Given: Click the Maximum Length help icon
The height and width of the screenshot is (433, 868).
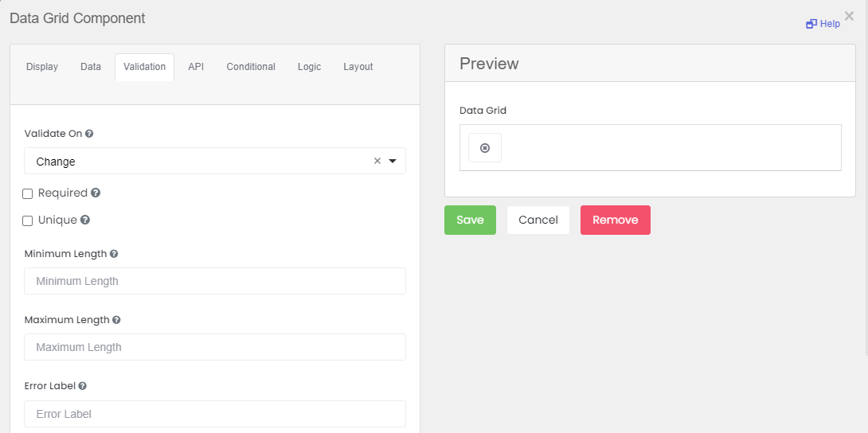Looking at the screenshot, I should [x=116, y=320].
